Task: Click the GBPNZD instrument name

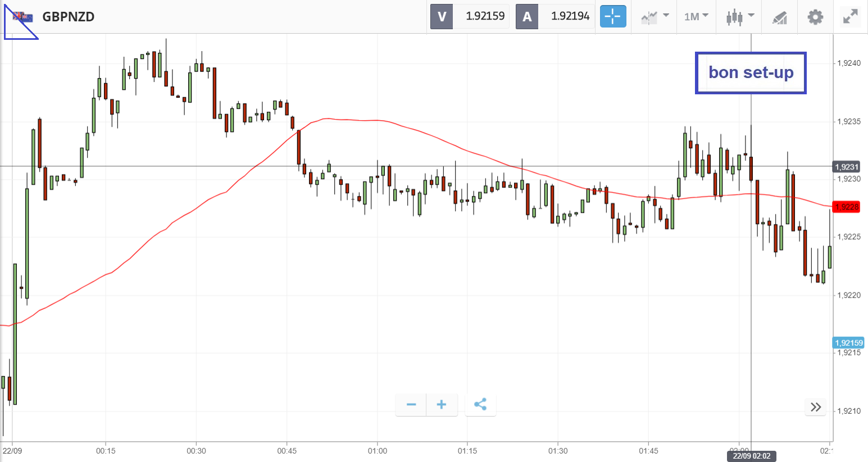Action: click(69, 17)
